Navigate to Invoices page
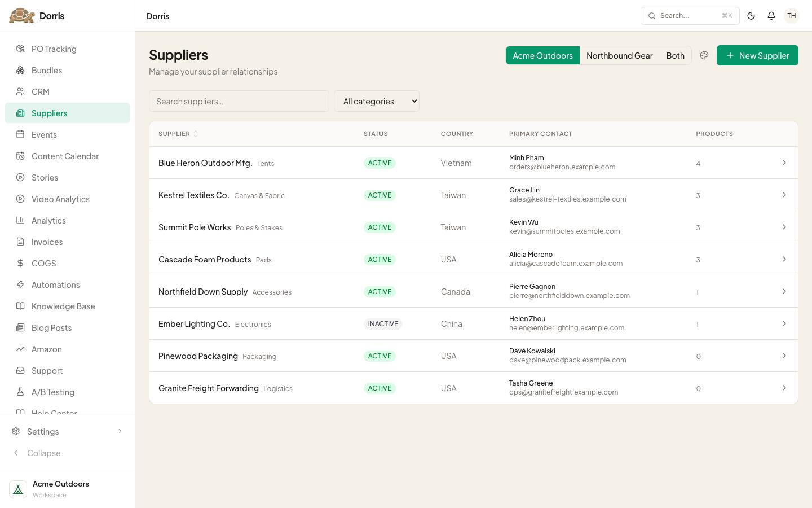Screen dimensions: 812x508 click(67, 242)
